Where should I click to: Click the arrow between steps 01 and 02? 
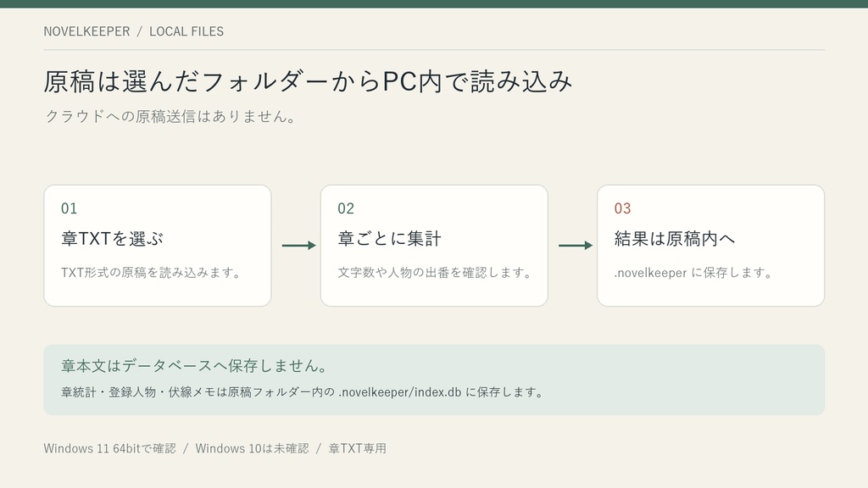[299, 245]
